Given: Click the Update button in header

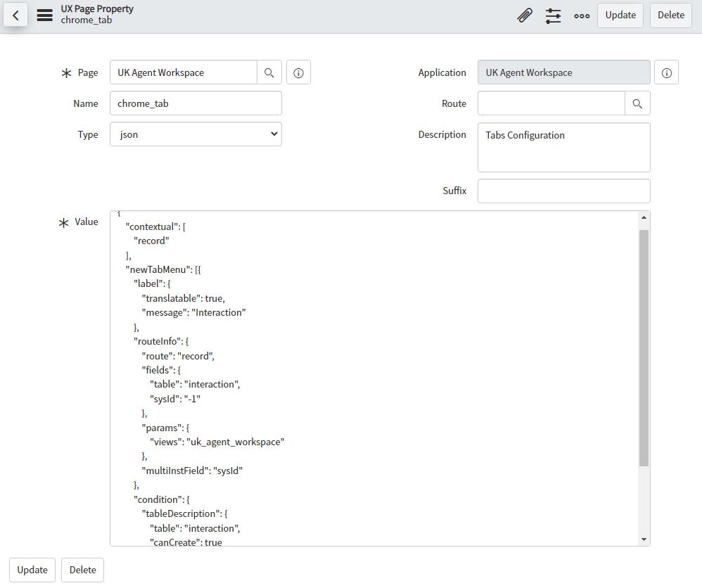Looking at the screenshot, I should 620,15.
